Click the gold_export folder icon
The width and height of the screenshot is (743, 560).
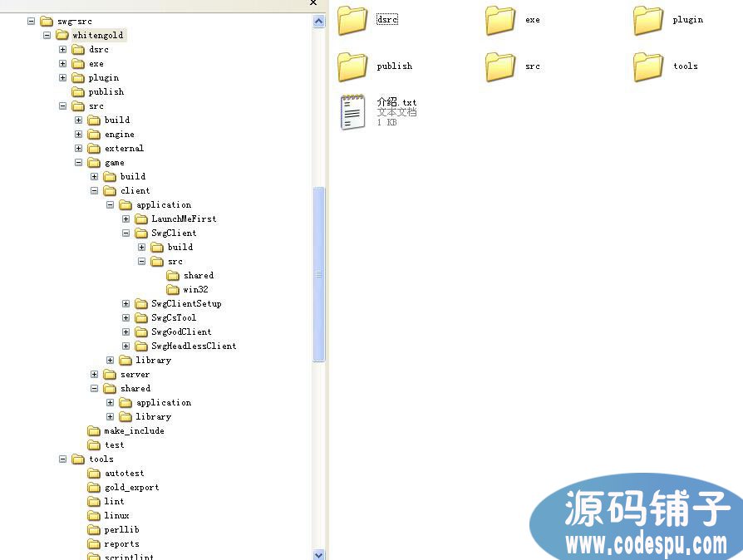[94, 488]
